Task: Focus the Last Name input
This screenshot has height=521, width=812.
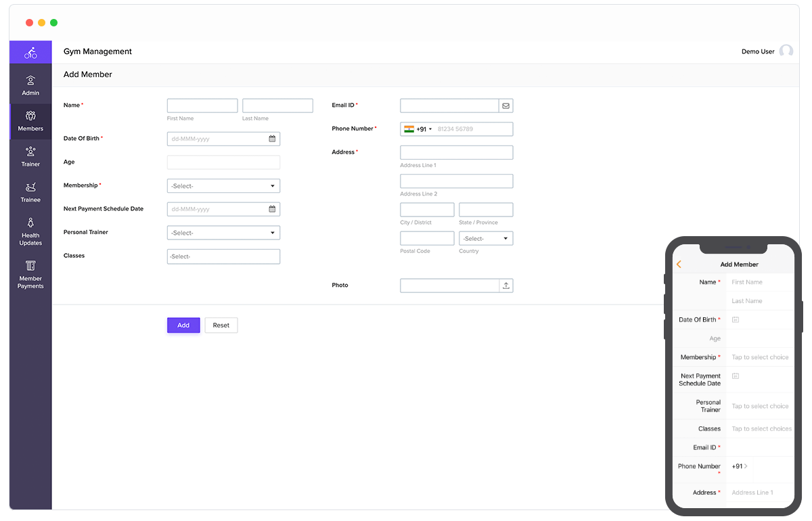Action: (277, 106)
